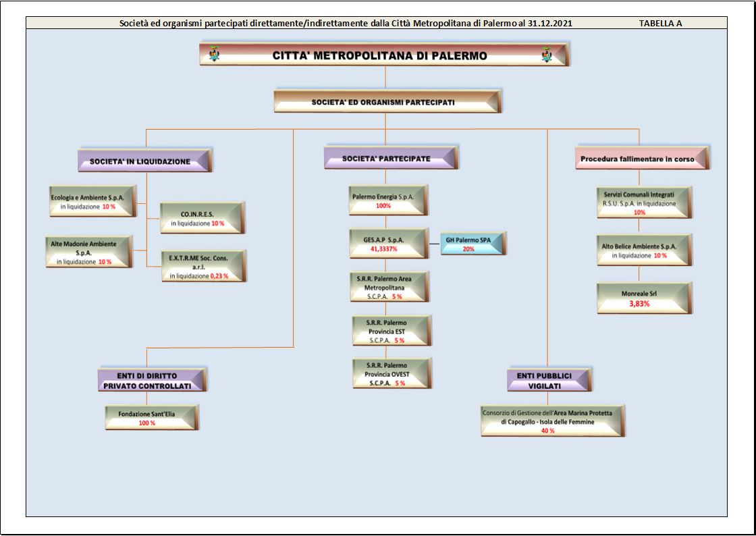Select the Città Metropolitana di Palermo header box
Image resolution: width=756 pixels, height=536 pixels.
click(380, 55)
